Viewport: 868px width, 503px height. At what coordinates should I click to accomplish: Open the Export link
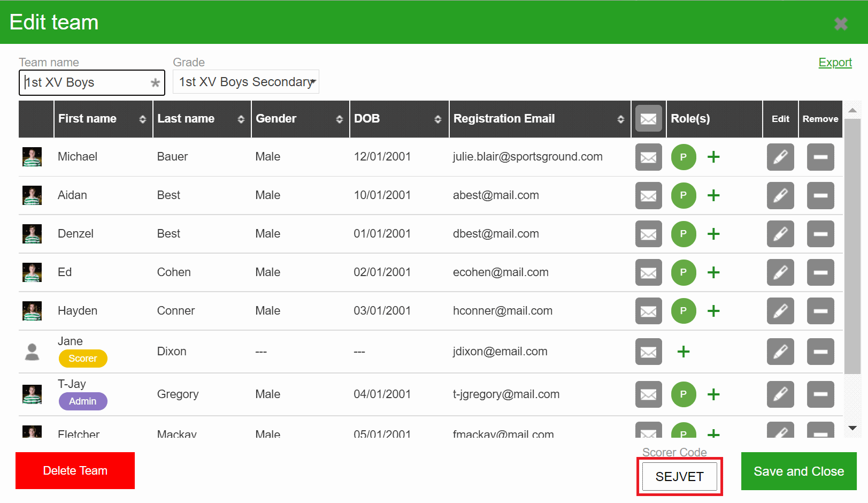pyautogui.click(x=834, y=63)
